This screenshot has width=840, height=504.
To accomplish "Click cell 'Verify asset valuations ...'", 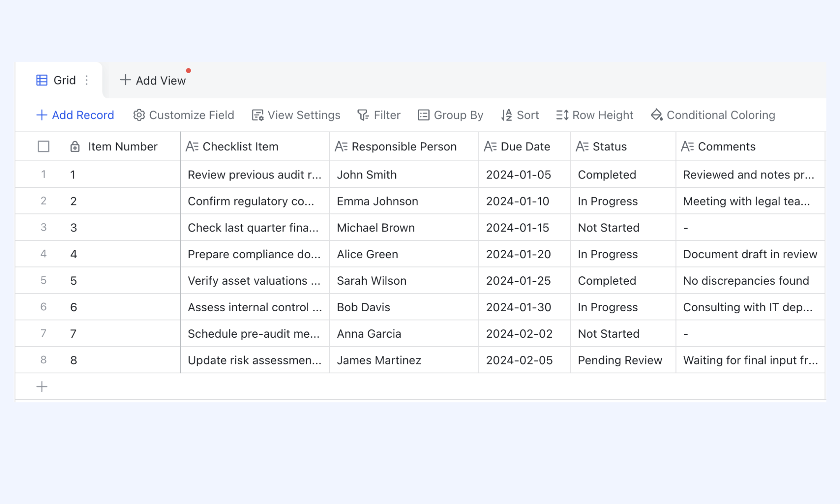I will click(255, 281).
